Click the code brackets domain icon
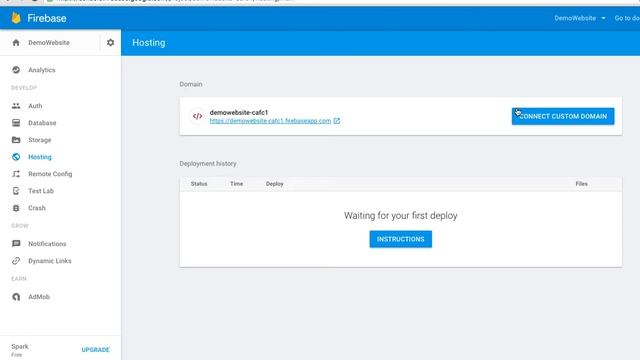 coord(197,116)
